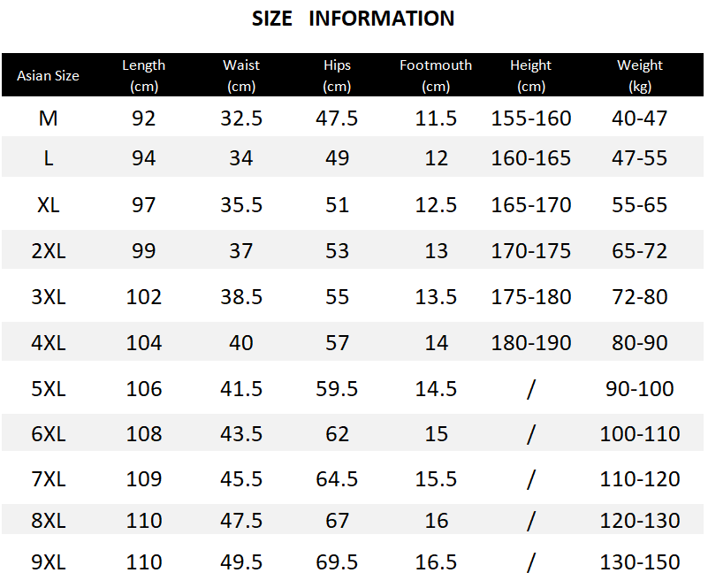The height and width of the screenshot is (588, 708).
Task: Select the Hips (cm) column header
Action: coord(337,75)
